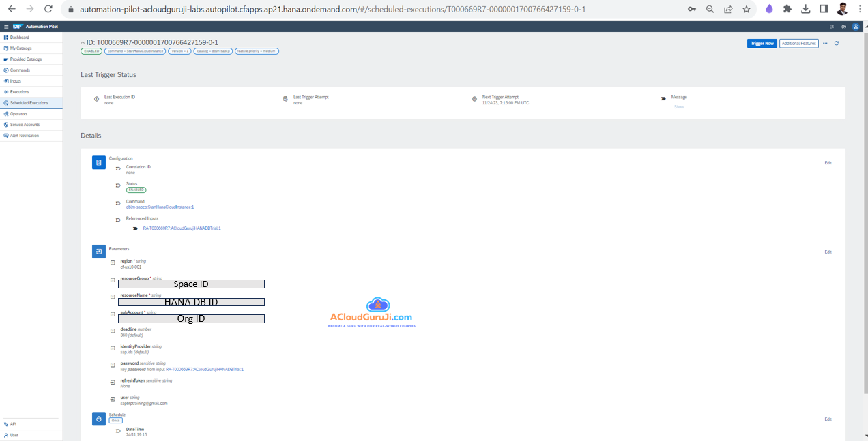868x448 pixels.
Task: Click the refresh icon beside Additional Features
Action: click(837, 43)
